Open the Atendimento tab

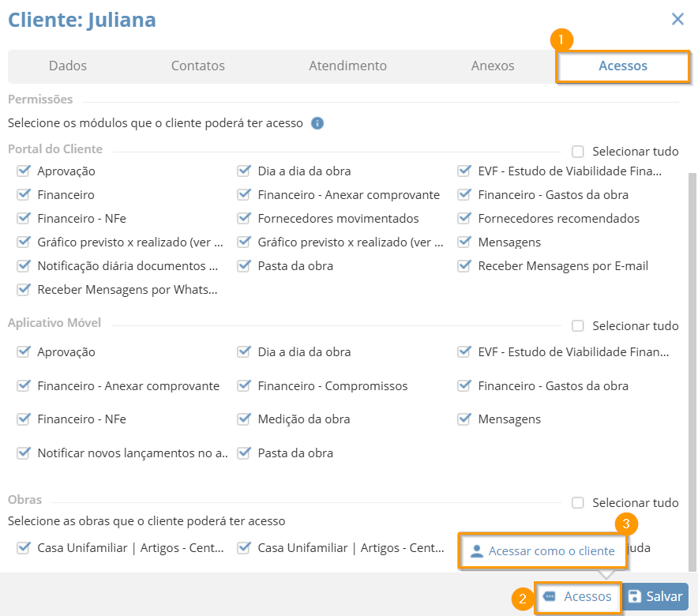point(347,66)
